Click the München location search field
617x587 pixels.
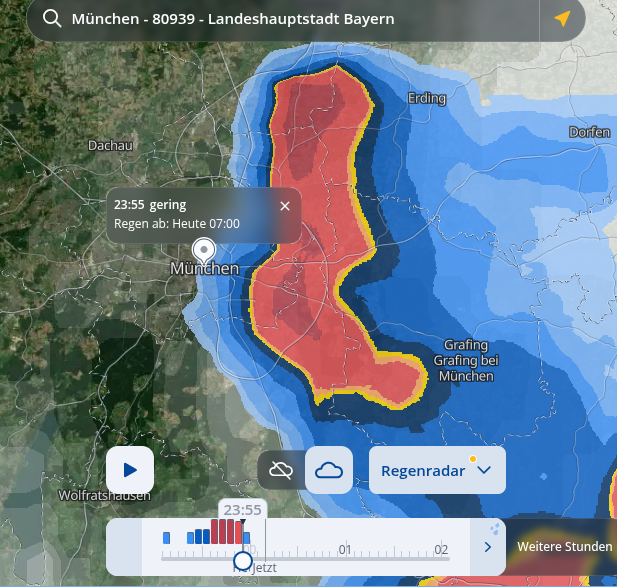pyautogui.click(x=283, y=19)
